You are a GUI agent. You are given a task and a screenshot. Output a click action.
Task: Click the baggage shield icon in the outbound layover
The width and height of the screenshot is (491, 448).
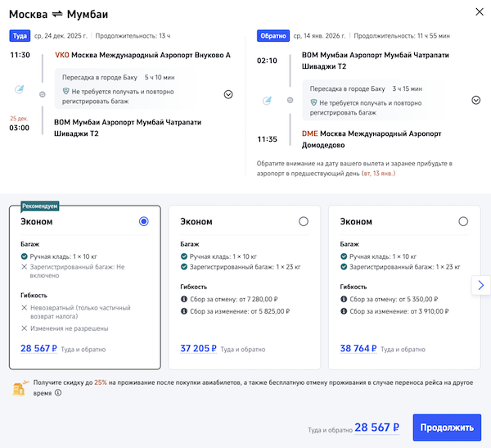pos(66,93)
